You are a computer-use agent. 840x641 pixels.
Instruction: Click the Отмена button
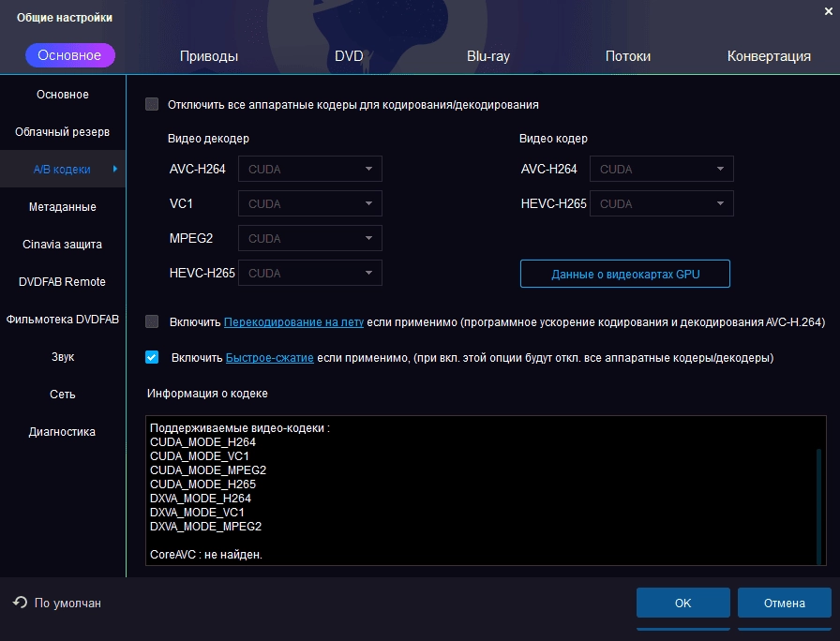point(785,603)
